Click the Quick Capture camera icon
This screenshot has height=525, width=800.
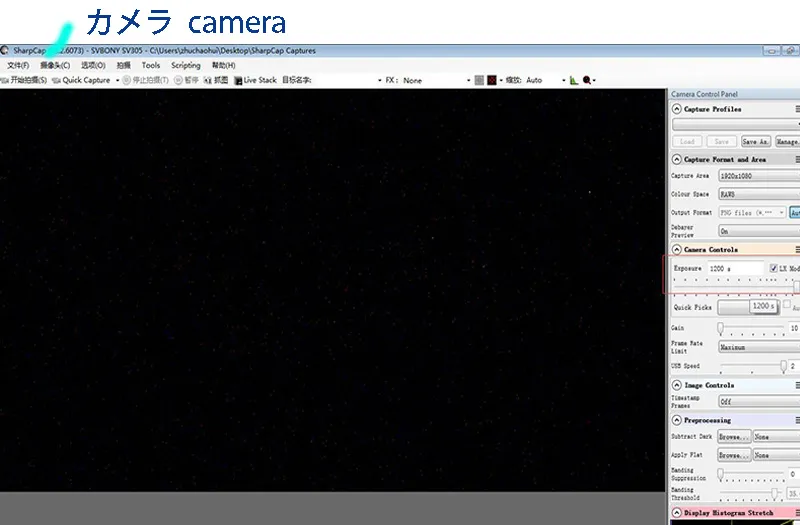tap(56, 80)
